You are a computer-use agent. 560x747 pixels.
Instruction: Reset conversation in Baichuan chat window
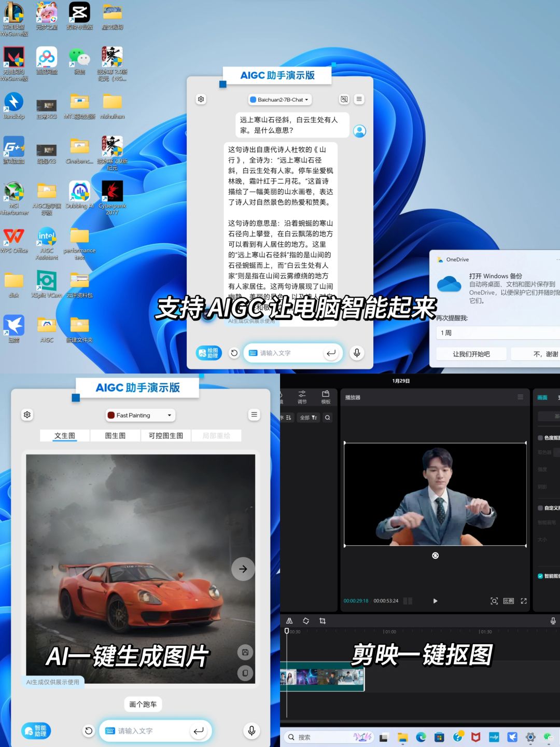pos(234,353)
